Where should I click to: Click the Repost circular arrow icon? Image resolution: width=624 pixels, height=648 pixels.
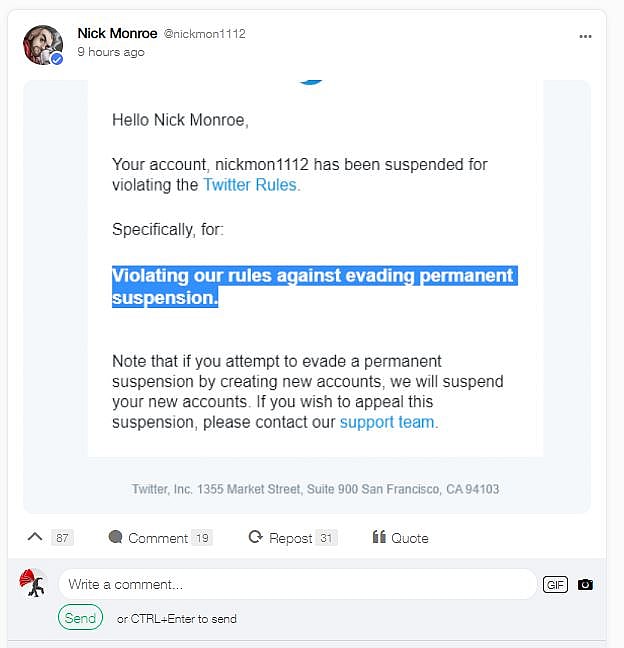[x=256, y=537]
